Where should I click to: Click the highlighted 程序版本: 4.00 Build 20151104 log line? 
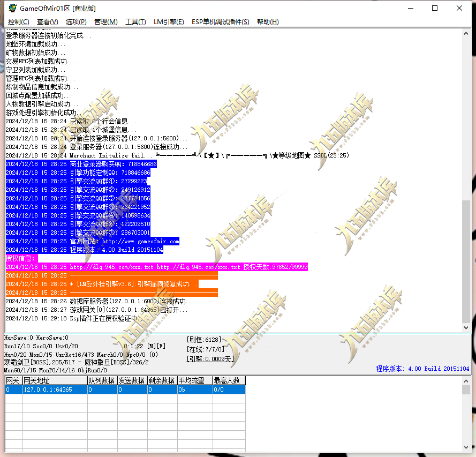[85, 250]
